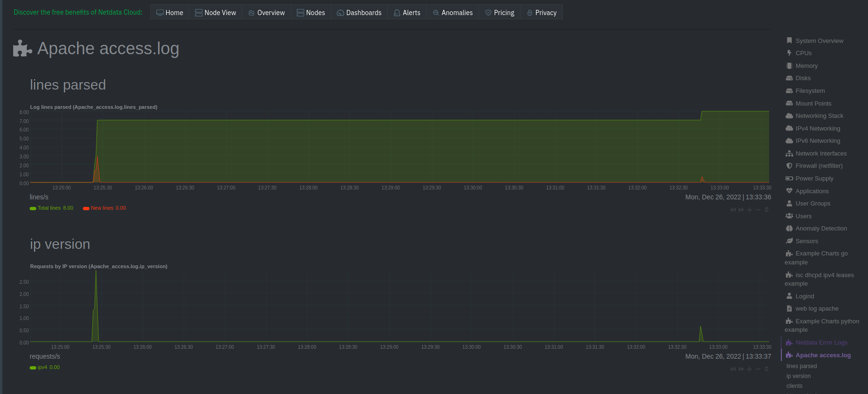Screen dimensions: 868x394
Task: Open the Privacy tab
Action: (x=541, y=12)
